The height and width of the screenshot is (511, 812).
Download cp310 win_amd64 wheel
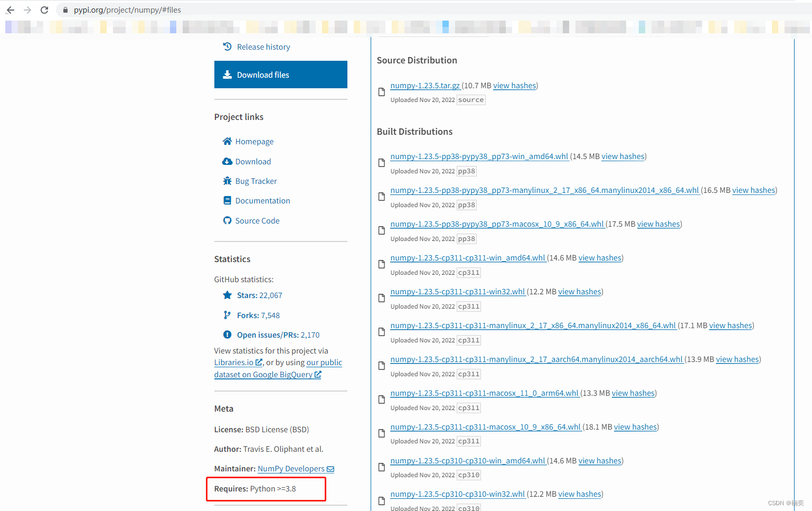click(x=468, y=461)
